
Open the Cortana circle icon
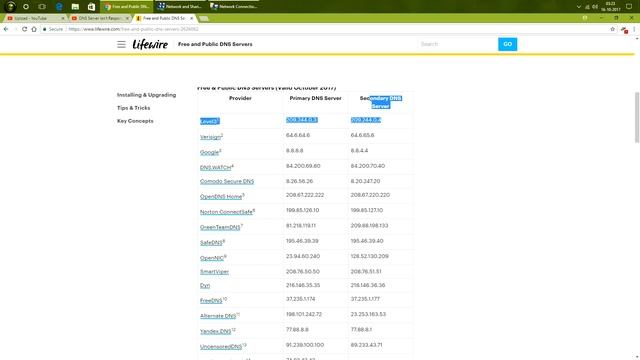[x=26, y=7]
